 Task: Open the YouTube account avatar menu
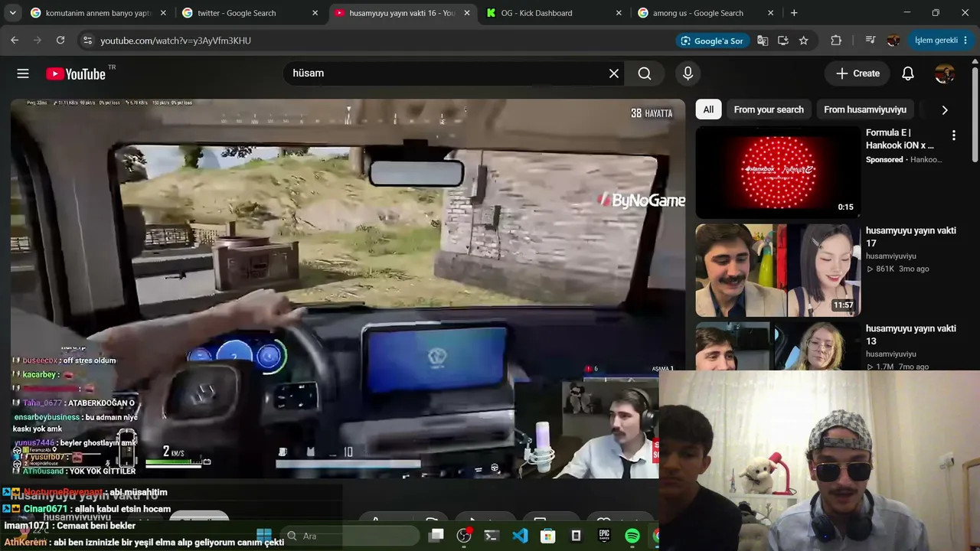(944, 73)
